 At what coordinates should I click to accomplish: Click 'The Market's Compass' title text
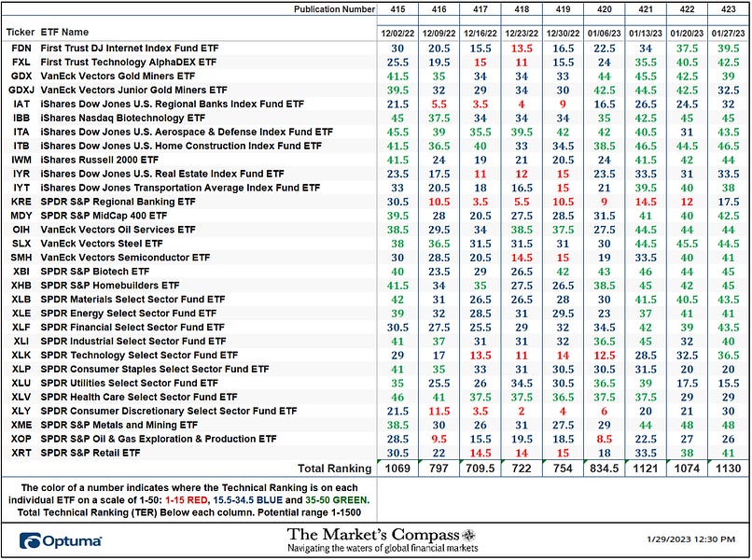point(373,535)
